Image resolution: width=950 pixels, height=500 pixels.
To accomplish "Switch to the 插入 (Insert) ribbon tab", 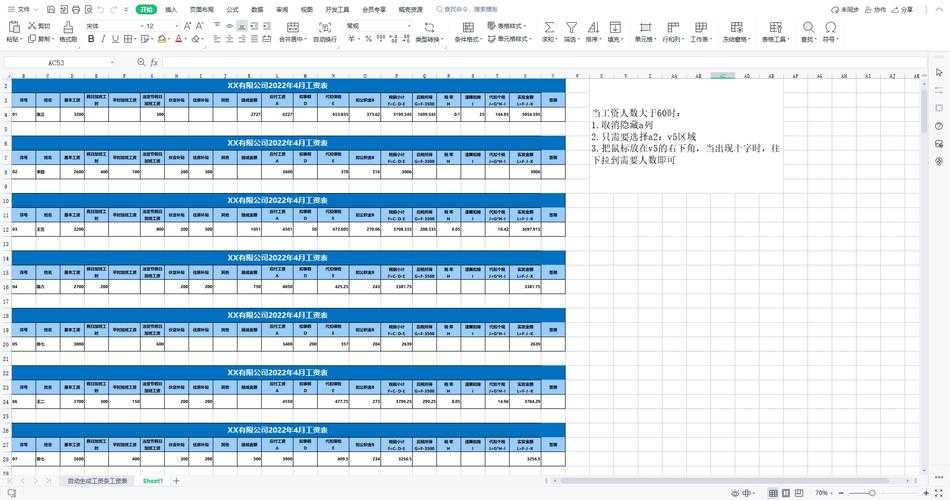I will tap(171, 9).
